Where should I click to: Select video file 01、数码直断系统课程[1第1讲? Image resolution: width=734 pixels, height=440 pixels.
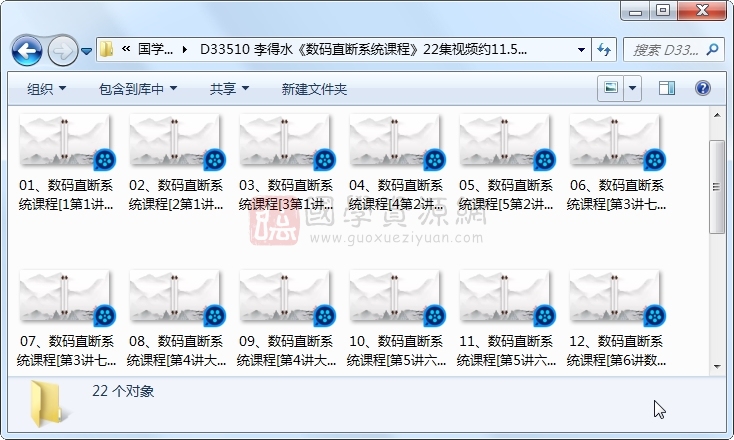click(66, 162)
